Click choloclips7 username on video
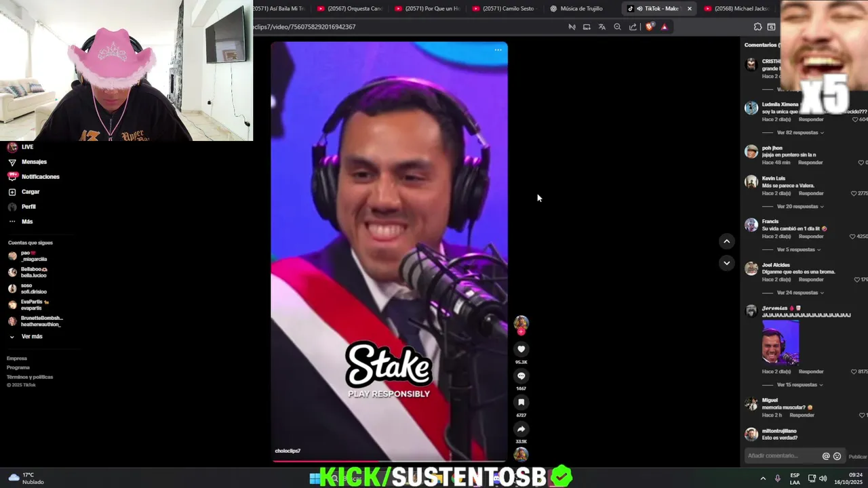 (288, 451)
